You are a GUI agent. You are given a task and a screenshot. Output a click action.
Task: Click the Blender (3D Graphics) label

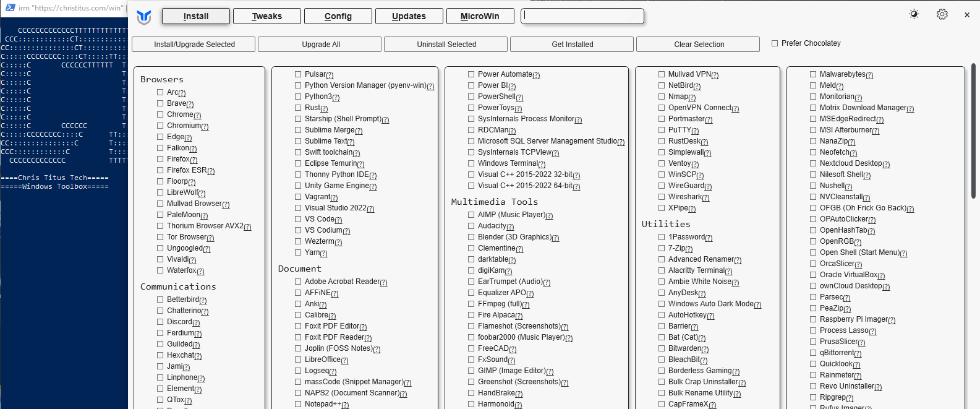tap(514, 237)
